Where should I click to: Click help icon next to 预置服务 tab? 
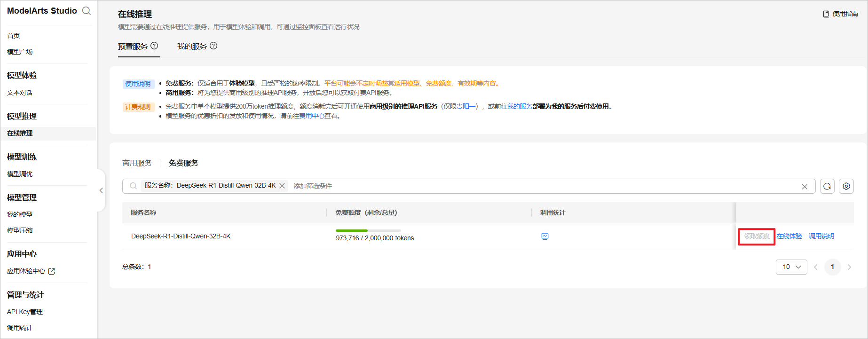154,46
